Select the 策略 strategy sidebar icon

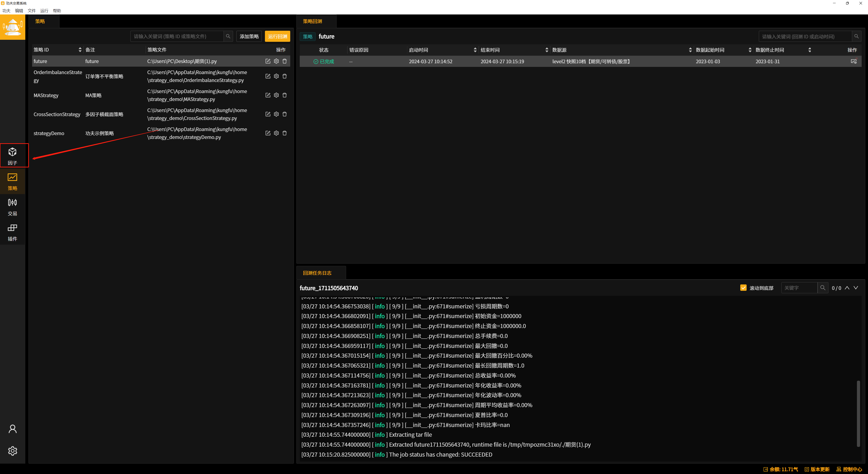12,181
